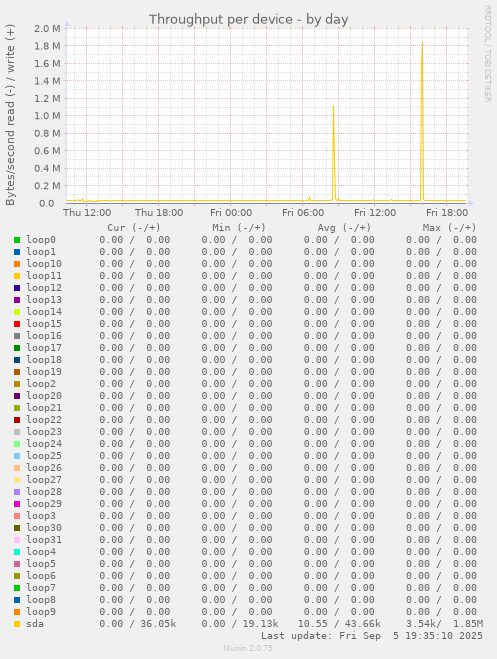Select the 'loop17' legend label
Viewport: 497px width, 659px height.
(x=44, y=348)
